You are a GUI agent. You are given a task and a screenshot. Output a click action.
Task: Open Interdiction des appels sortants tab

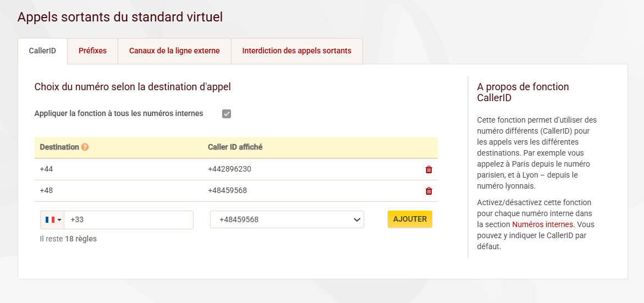point(297,51)
